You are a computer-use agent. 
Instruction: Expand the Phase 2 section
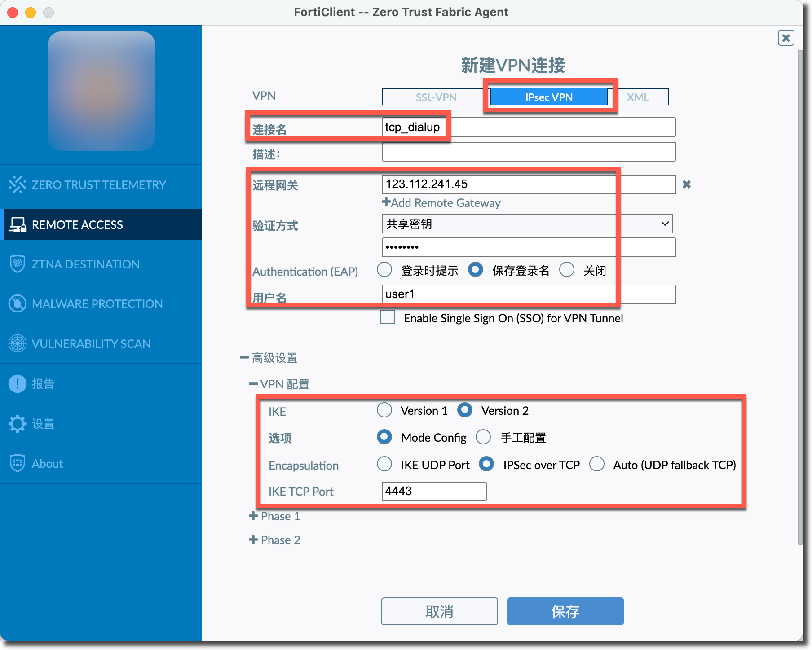tap(274, 540)
